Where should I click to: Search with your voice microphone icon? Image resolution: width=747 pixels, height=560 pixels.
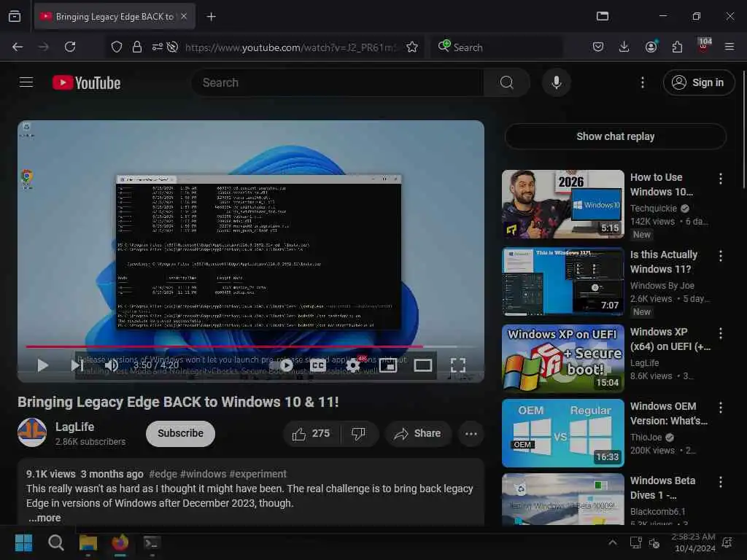pos(556,82)
